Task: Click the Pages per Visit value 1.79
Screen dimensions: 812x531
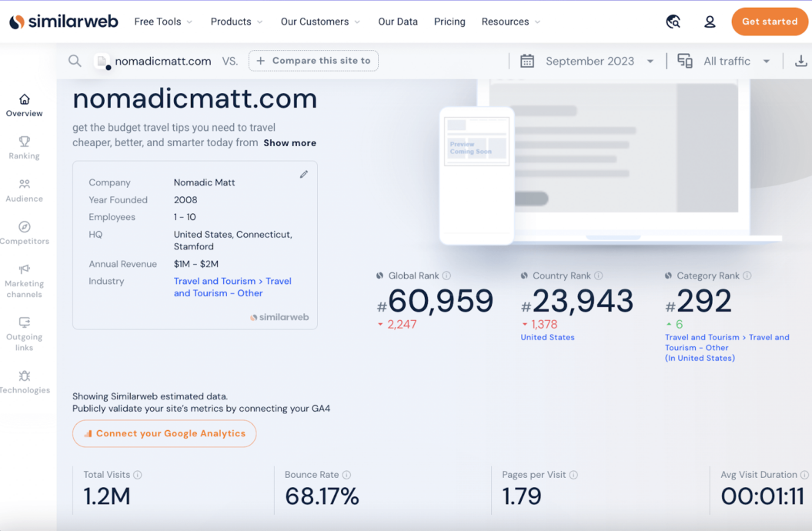Action: (x=522, y=496)
